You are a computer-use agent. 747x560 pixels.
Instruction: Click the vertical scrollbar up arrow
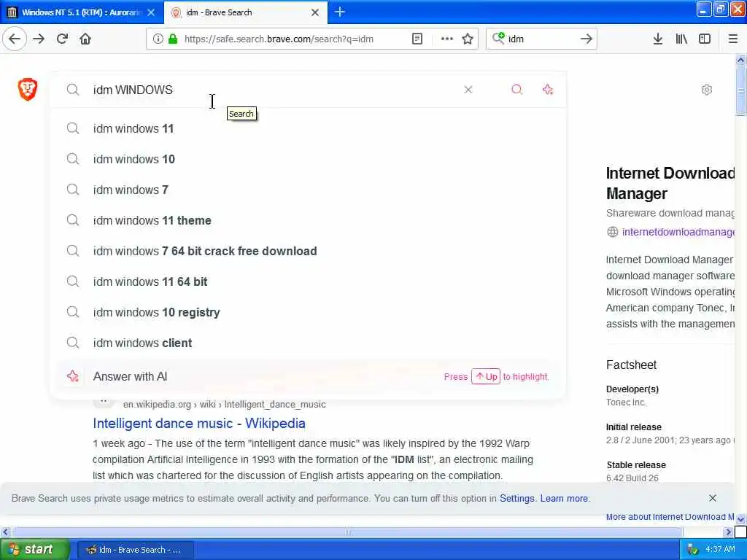740,60
